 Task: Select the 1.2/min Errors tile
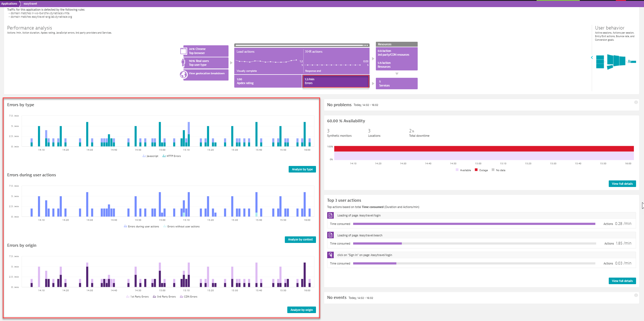tap(336, 81)
